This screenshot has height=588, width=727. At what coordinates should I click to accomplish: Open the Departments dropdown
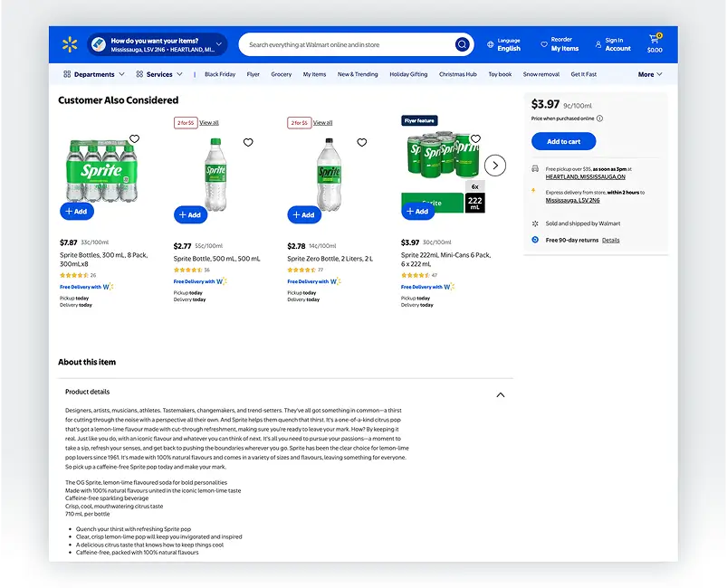tap(93, 74)
